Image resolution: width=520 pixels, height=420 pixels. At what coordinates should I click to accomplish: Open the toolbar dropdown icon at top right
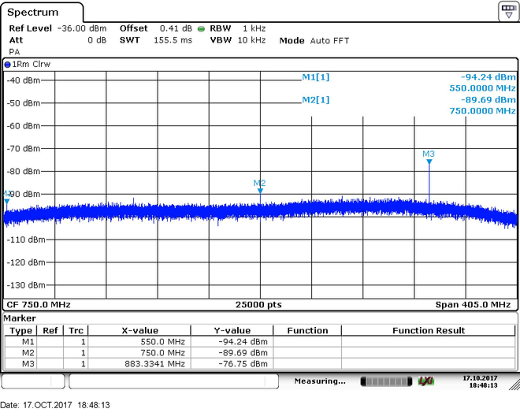tap(509, 11)
